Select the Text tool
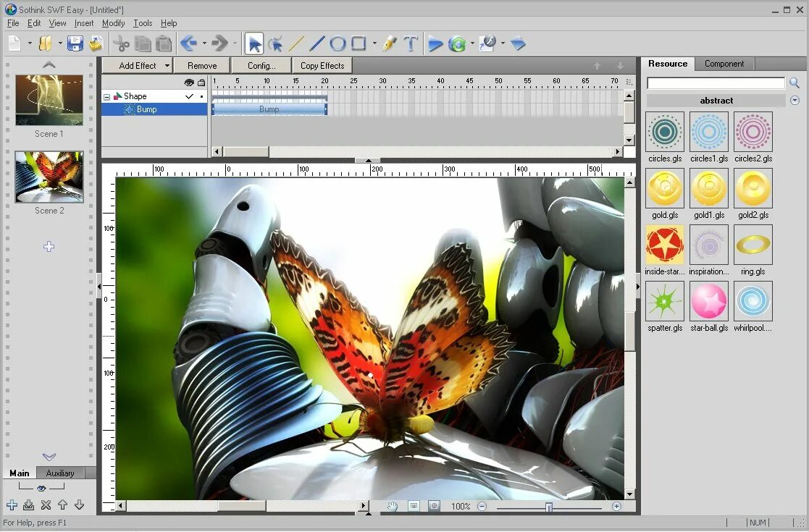Viewport: 809px width, 532px height. (x=411, y=44)
